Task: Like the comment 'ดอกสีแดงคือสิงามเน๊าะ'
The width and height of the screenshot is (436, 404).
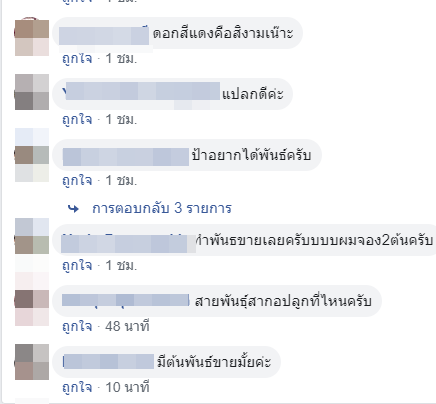Action: coord(77,59)
